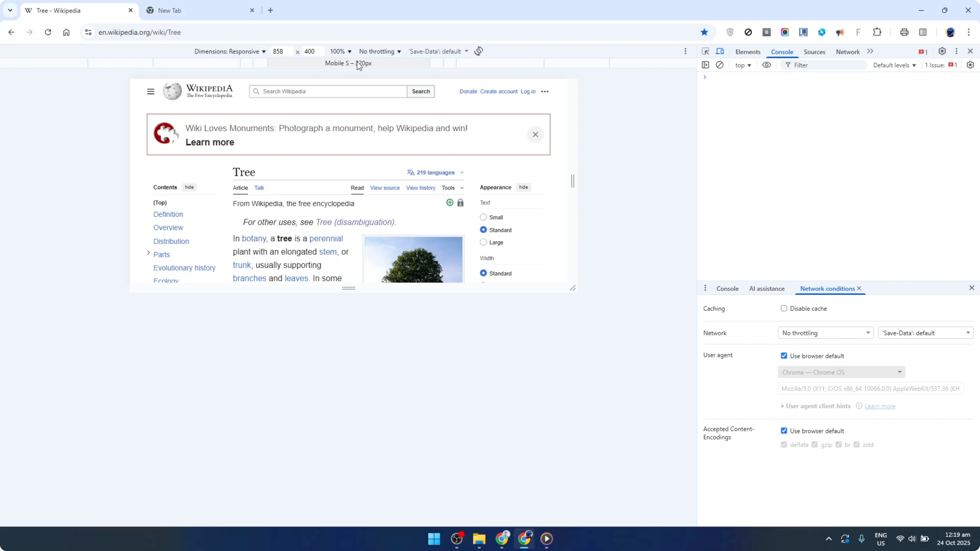Open the View history link

[x=421, y=188]
